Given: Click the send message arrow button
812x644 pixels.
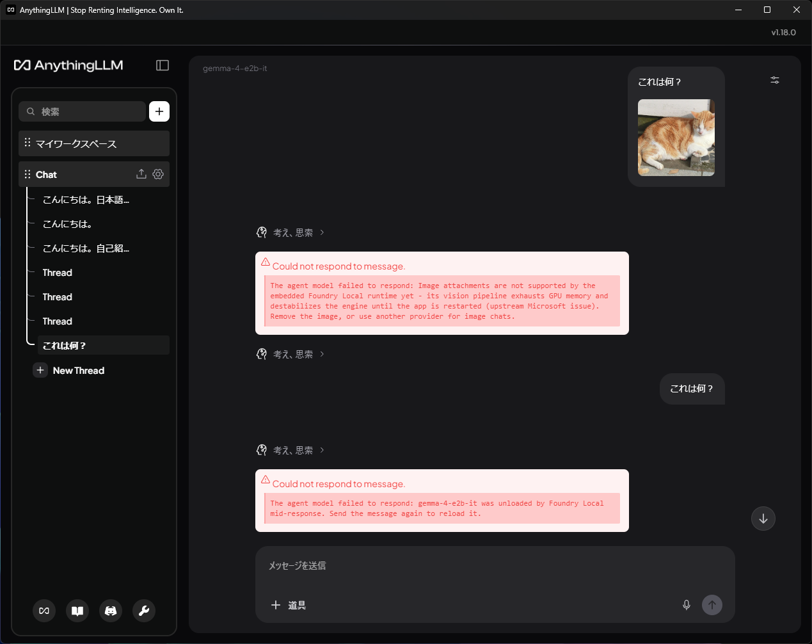Looking at the screenshot, I should click(712, 605).
